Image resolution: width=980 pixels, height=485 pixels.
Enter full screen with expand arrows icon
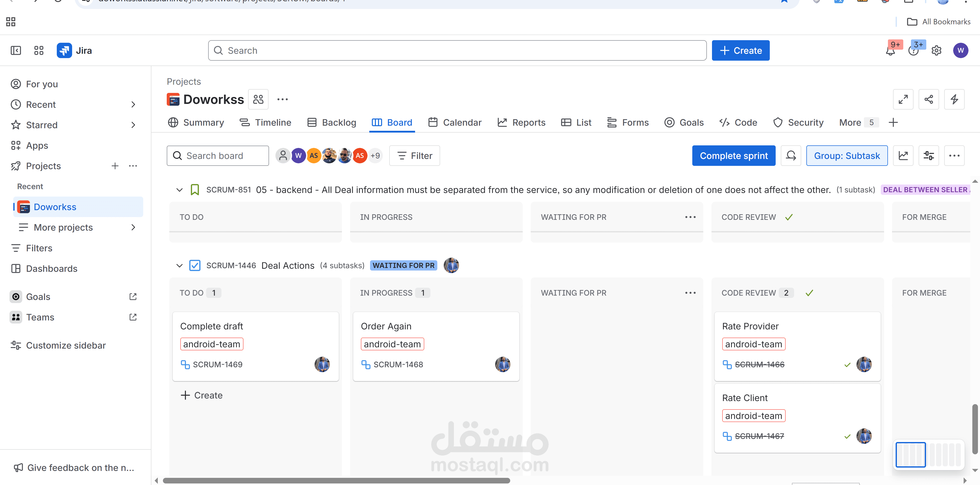[903, 99]
